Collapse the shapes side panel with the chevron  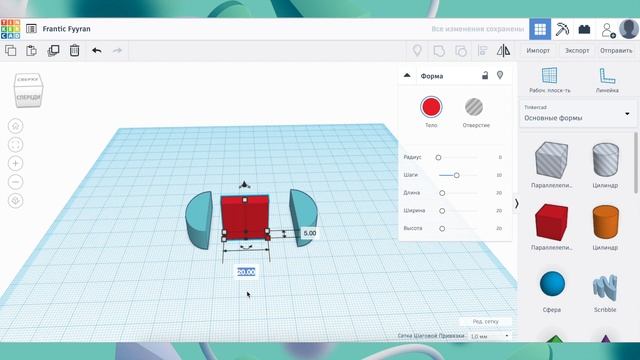point(516,203)
